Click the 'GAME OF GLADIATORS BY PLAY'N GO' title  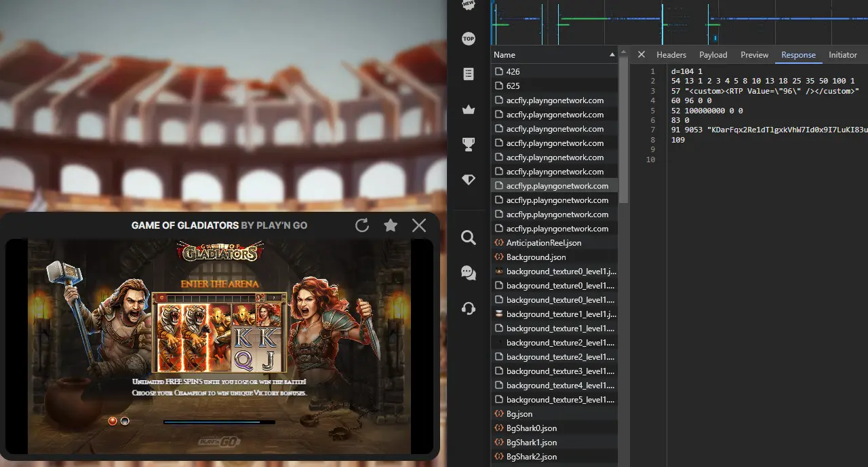click(219, 225)
